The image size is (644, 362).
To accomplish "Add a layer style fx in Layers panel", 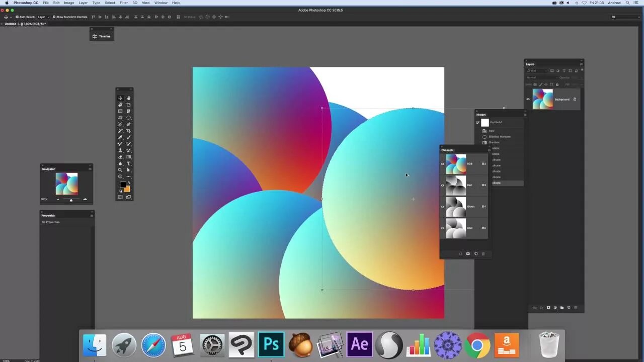I will (541, 308).
